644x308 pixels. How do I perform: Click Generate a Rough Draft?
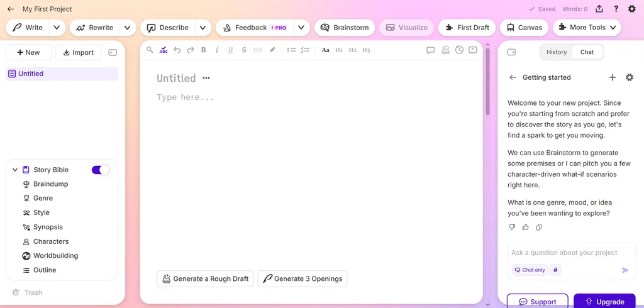pyautogui.click(x=205, y=279)
